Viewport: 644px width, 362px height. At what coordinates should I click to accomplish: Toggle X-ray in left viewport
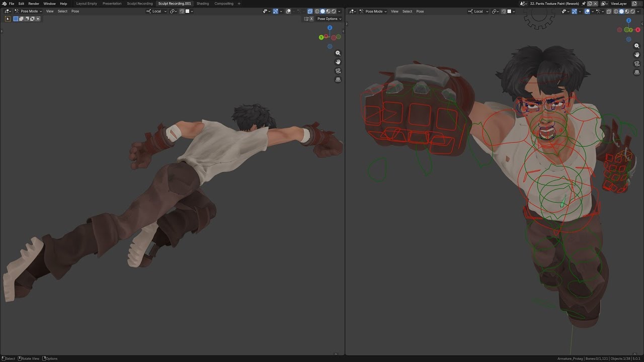coord(309,11)
